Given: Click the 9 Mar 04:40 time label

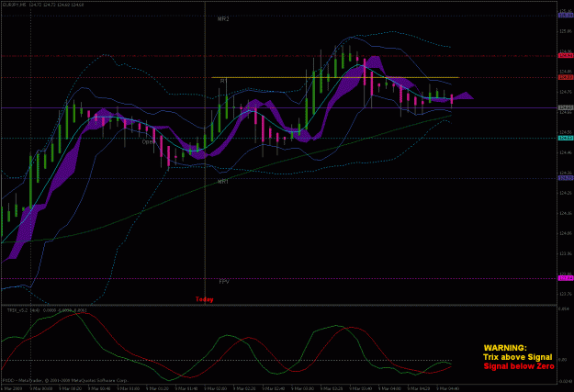Looking at the screenshot, I should (x=447, y=388).
